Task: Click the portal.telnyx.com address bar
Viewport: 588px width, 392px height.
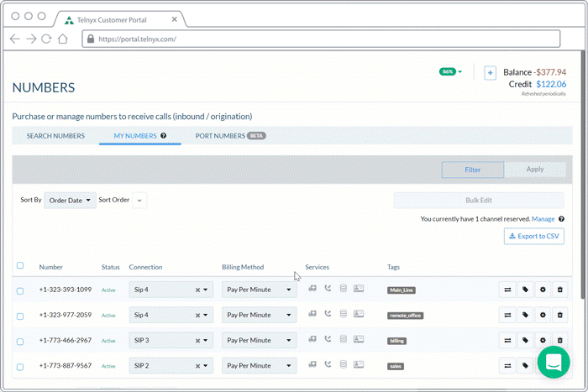Action: pyautogui.click(x=321, y=39)
